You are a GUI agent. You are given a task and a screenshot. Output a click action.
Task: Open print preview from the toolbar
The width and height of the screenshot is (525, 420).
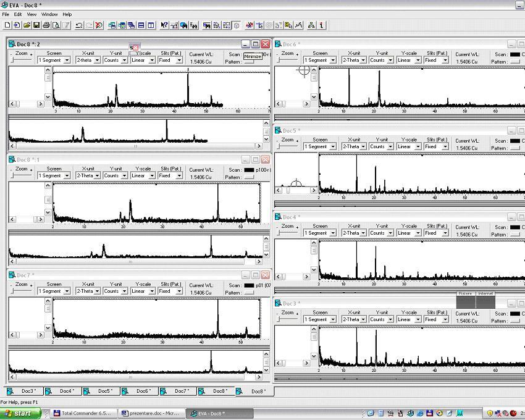[56, 25]
